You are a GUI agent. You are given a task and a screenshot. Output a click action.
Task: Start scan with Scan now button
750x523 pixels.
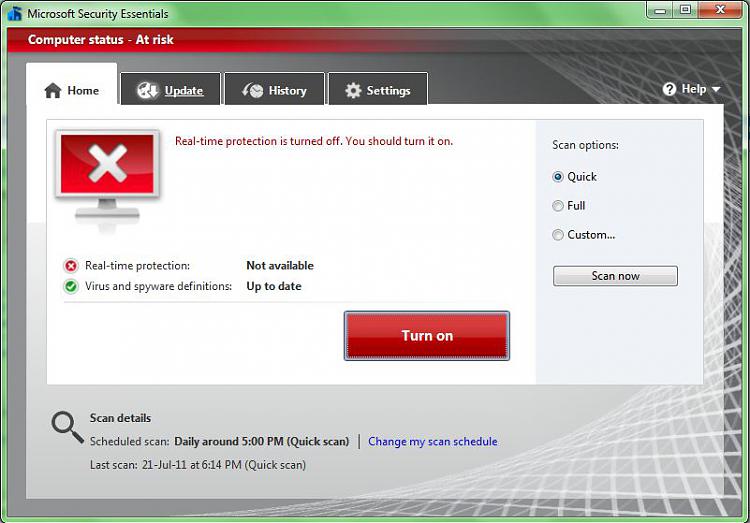[615, 276]
